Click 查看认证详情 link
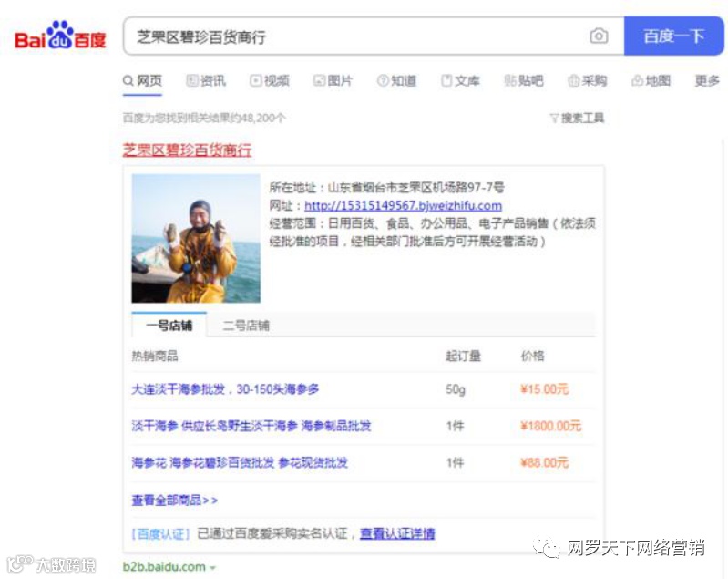The height and width of the screenshot is (579, 728). 397,533
